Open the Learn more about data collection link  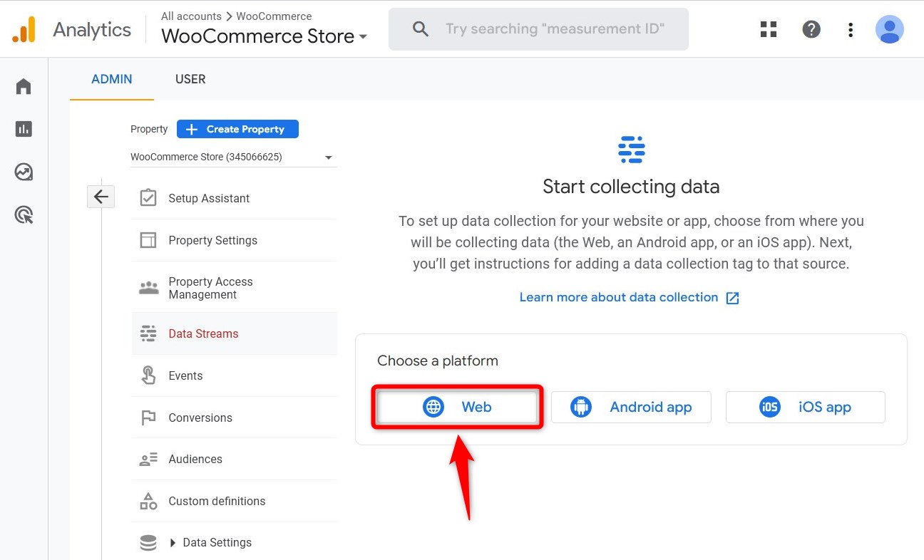620,297
